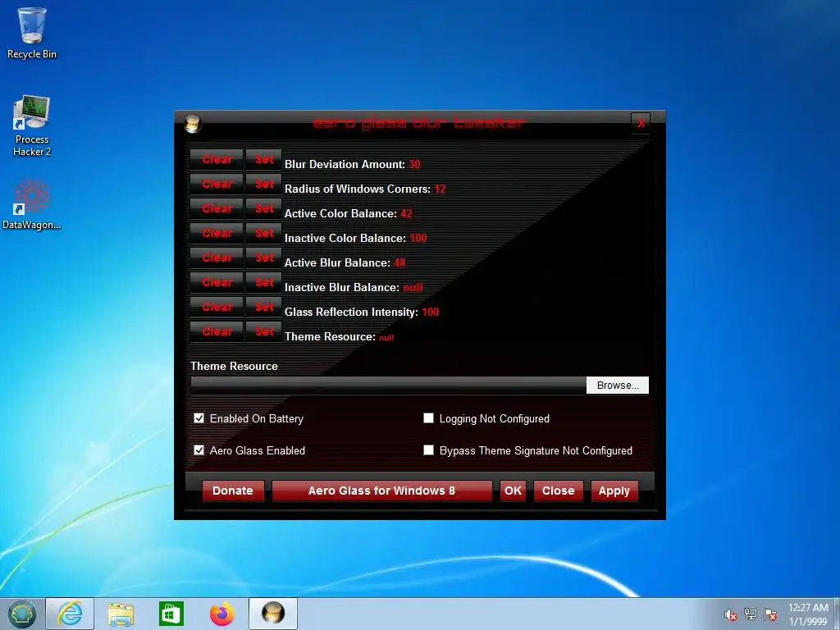This screenshot has width=840, height=630.
Task: Enable the Logging Not Configured checkbox
Action: [428, 418]
